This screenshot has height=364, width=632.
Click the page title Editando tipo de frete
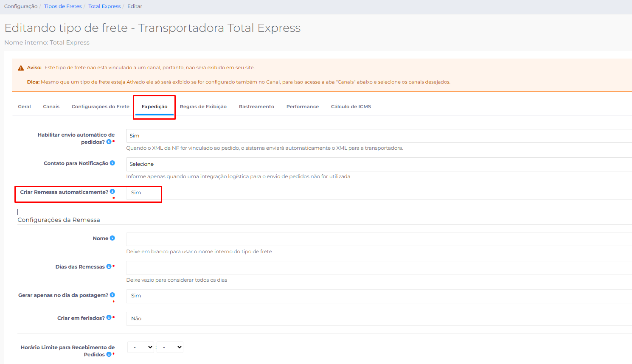coord(152,28)
